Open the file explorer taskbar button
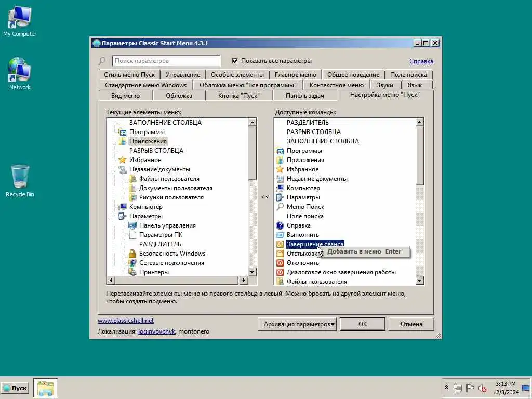 [x=46, y=388]
